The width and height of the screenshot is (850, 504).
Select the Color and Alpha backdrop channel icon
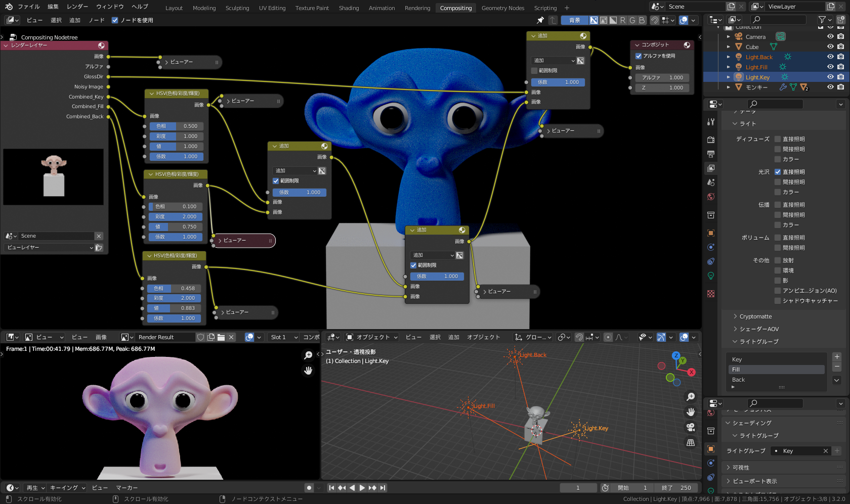click(594, 20)
